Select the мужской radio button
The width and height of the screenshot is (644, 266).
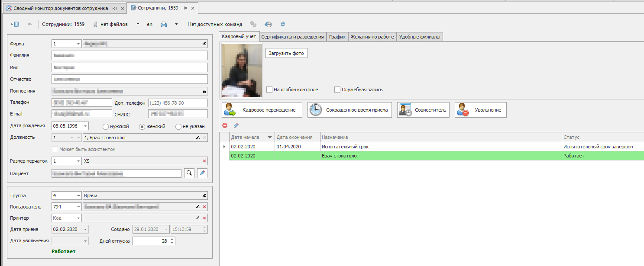(106, 126)
